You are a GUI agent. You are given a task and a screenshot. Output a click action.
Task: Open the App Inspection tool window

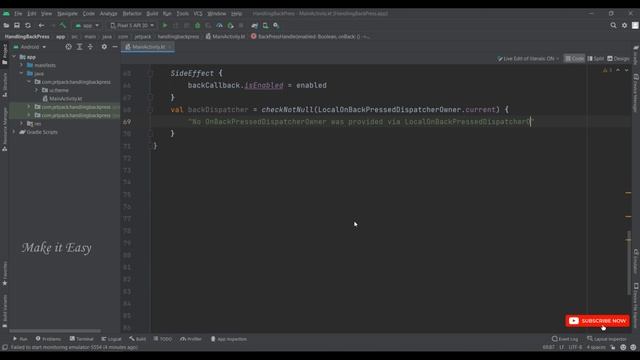(x=229, y=339)
